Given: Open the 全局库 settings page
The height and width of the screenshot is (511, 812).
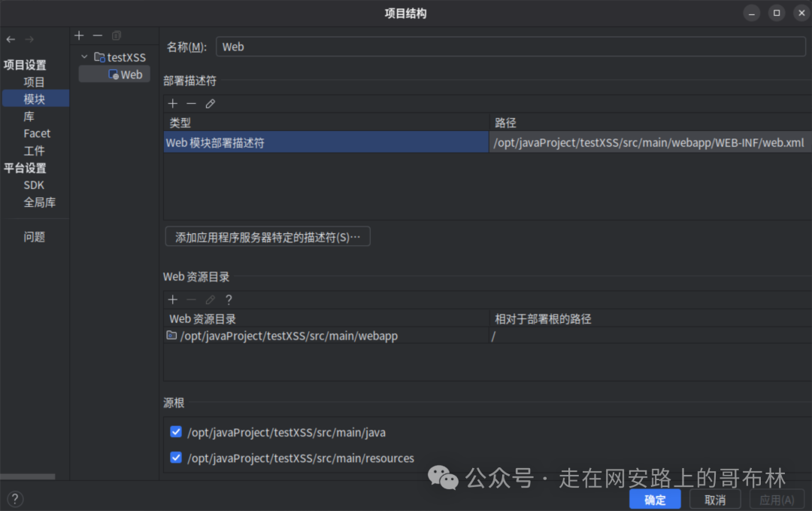Looking at the screenshot, I should tap(39, 202).
